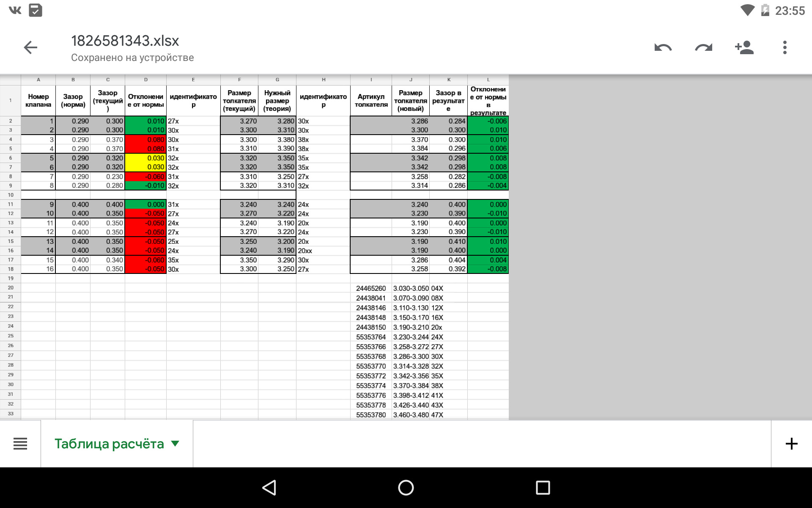Select identifier cell 47X

coord(449,415)
